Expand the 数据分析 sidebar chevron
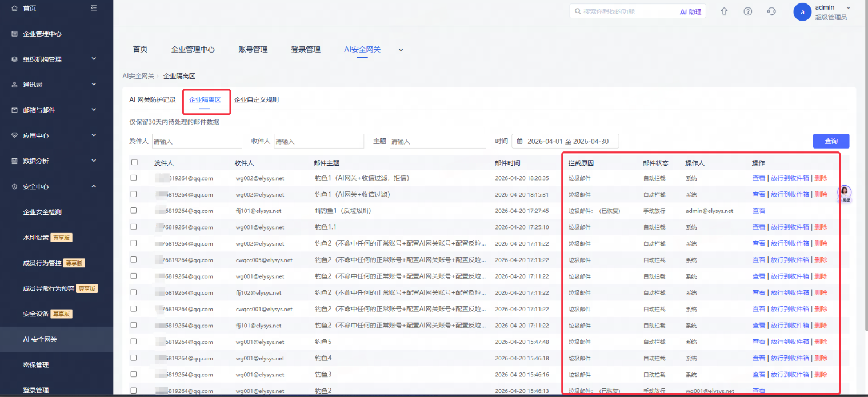Viewport: 868px width, 397px height. [x=94, y=161]
